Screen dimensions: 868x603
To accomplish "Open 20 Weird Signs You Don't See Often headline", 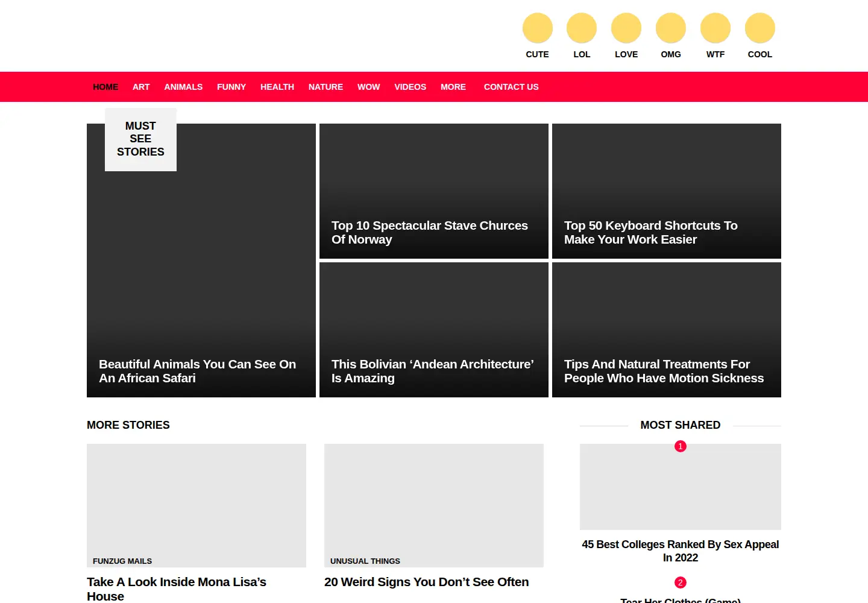I will point(427,582).
